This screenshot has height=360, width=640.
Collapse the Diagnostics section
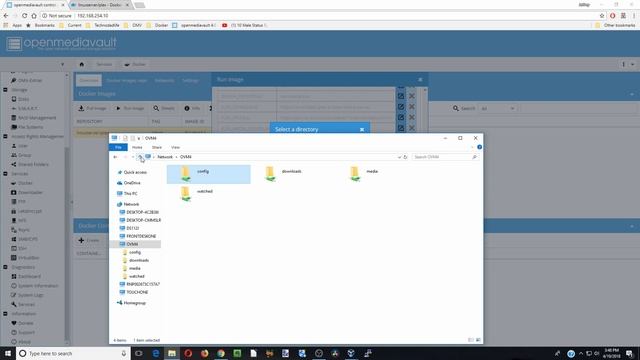tap(5, 267)
